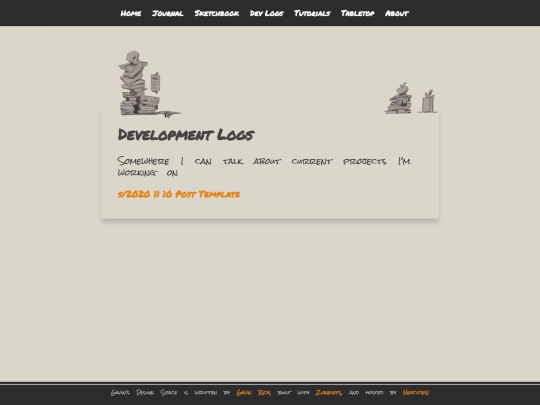Click the Development Logs heading
Viewport: 540px width, 405px height.
pyautogui.click(x=186, y=134)
